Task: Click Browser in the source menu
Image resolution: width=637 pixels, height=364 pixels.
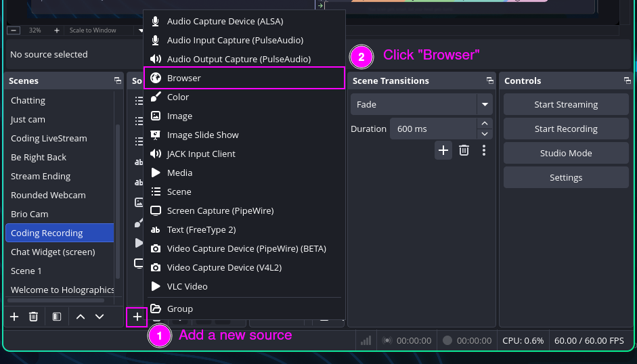Action: tap(244, 78)
